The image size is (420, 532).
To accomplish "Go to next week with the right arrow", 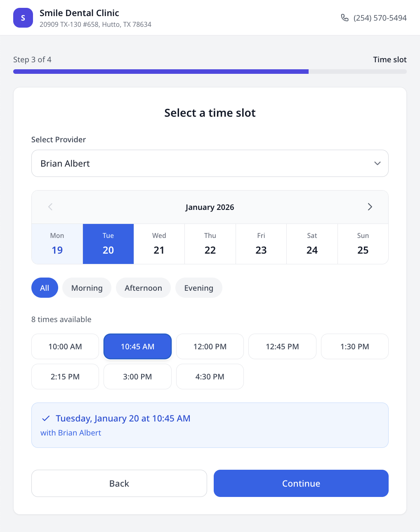I will pyautogui.click(x=370, y=207).
